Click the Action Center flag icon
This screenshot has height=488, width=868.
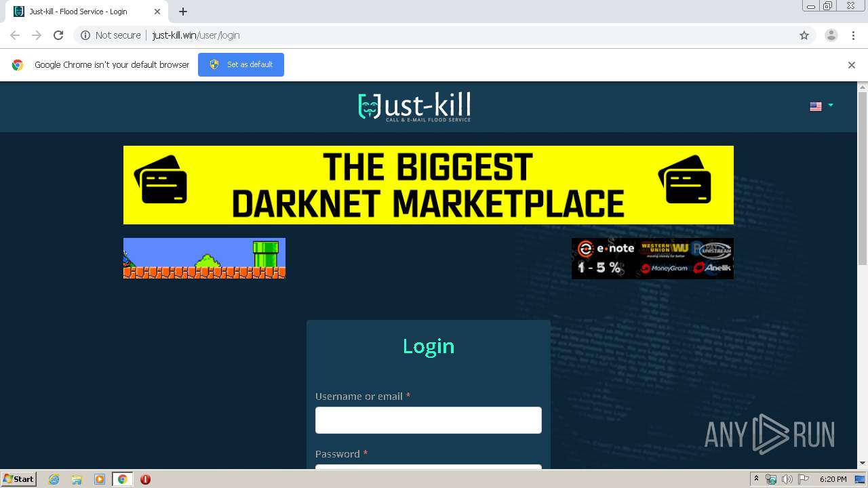click(803, 479)
